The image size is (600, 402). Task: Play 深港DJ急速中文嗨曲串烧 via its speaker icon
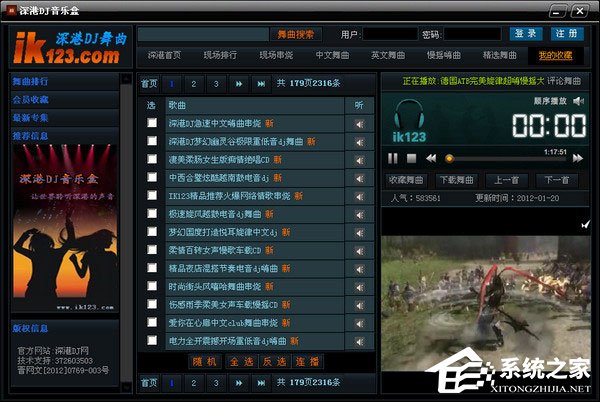[x=359, y=124]
